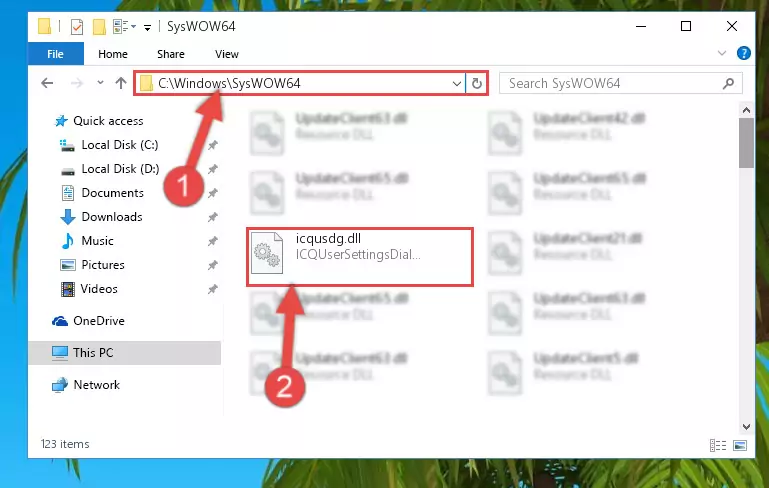This screenshot has height=488, width=769.
Task: Click the Properties quick access toolbar icon
Action: [77, 26]
